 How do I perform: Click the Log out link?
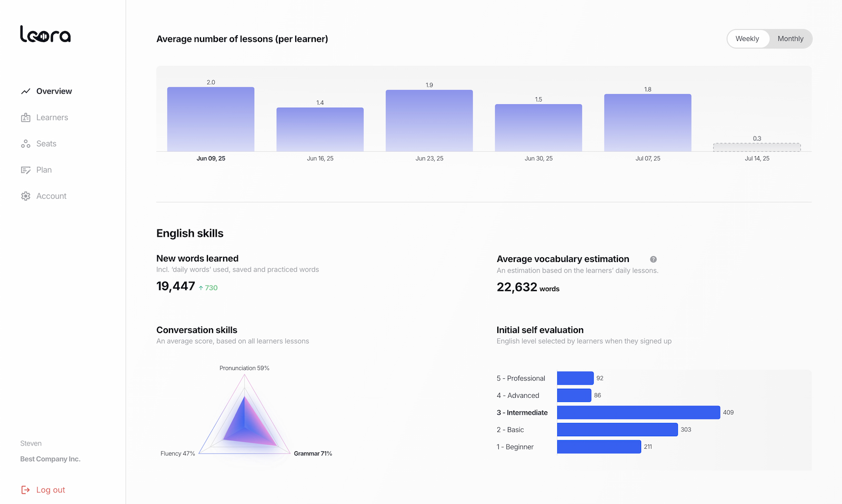51,490
